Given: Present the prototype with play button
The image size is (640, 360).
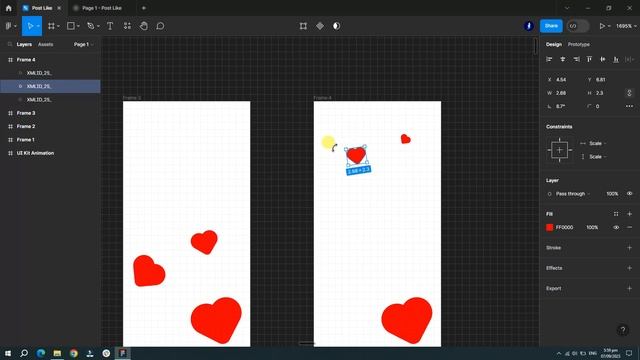Looking at the screenshot, I should (602, 26).
